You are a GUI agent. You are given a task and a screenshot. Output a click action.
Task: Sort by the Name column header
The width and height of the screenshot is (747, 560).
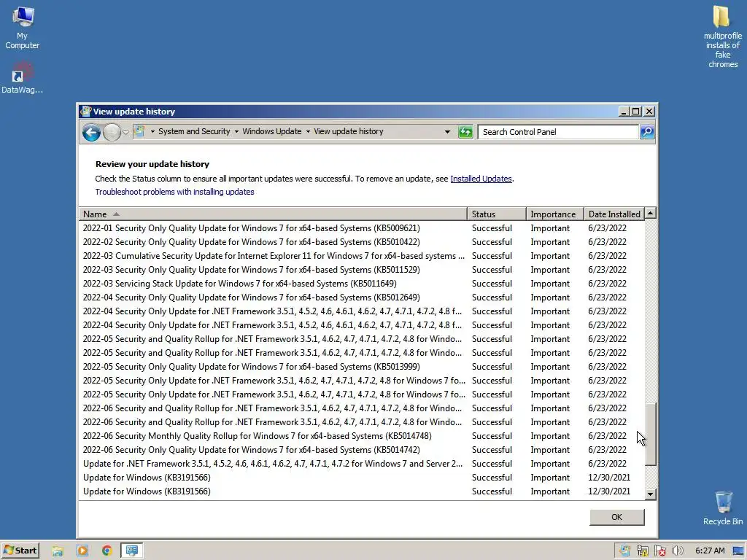(x=273, y=214)
